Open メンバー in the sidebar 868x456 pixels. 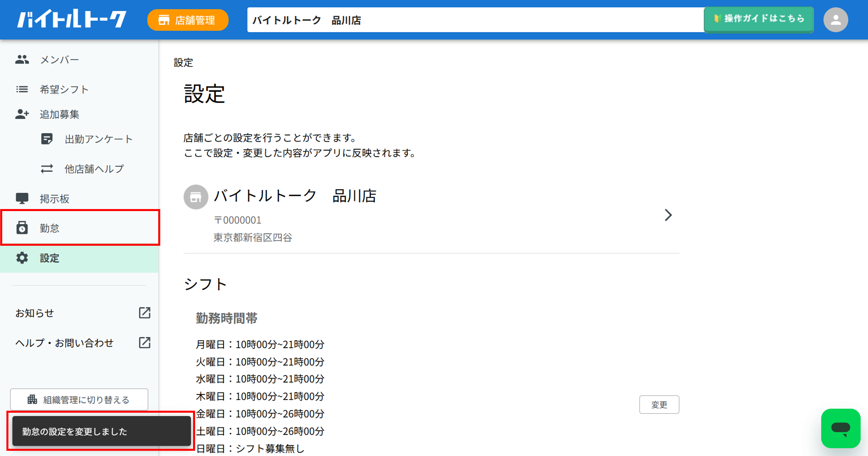point(79,60)
